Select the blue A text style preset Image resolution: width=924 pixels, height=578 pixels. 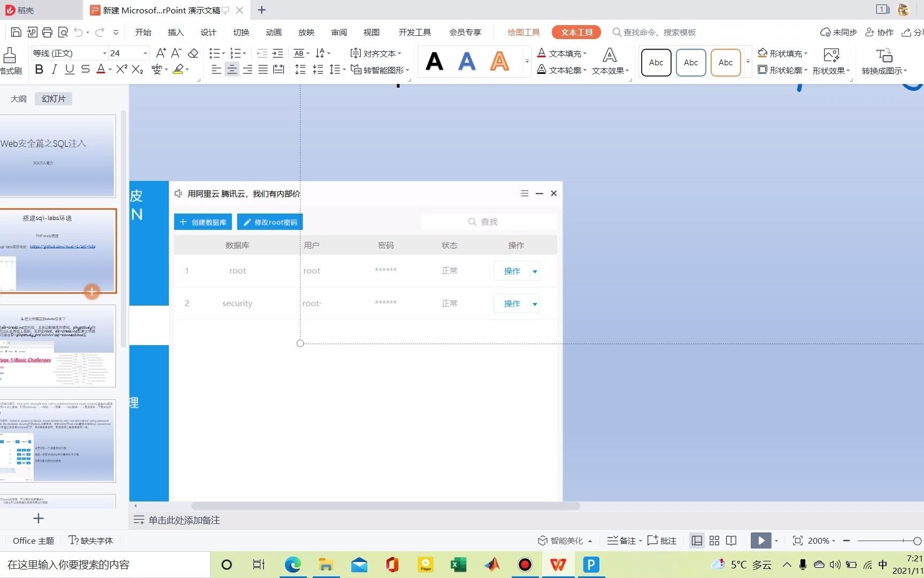[467, 62]
